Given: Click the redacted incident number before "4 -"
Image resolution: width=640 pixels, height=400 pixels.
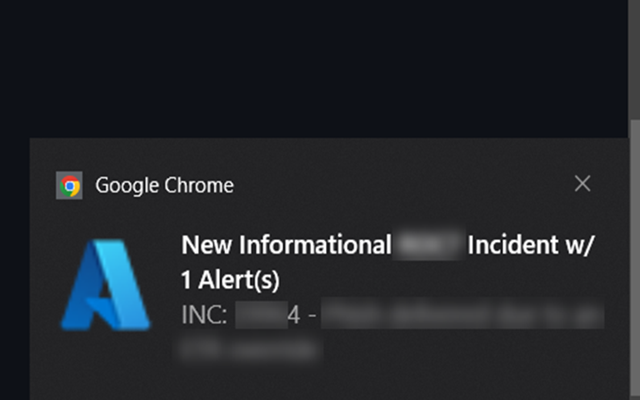Looking at the screenshot, I should 262,315.
